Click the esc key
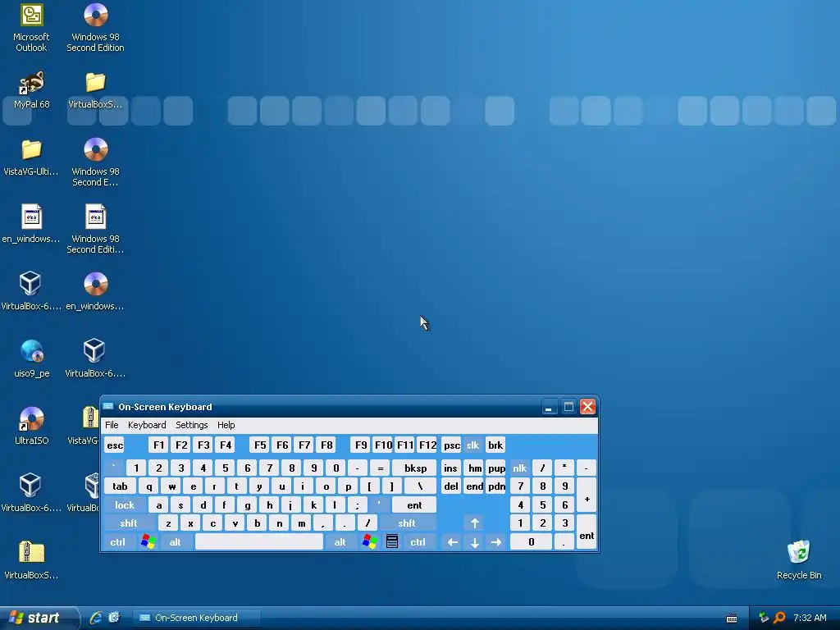 (x=115, y=445)
